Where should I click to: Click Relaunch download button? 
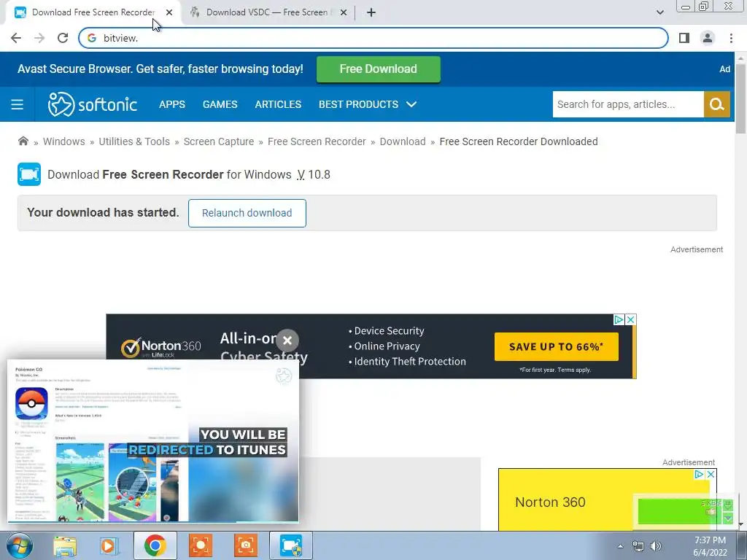pyautogui.click(x=247, y=213)
